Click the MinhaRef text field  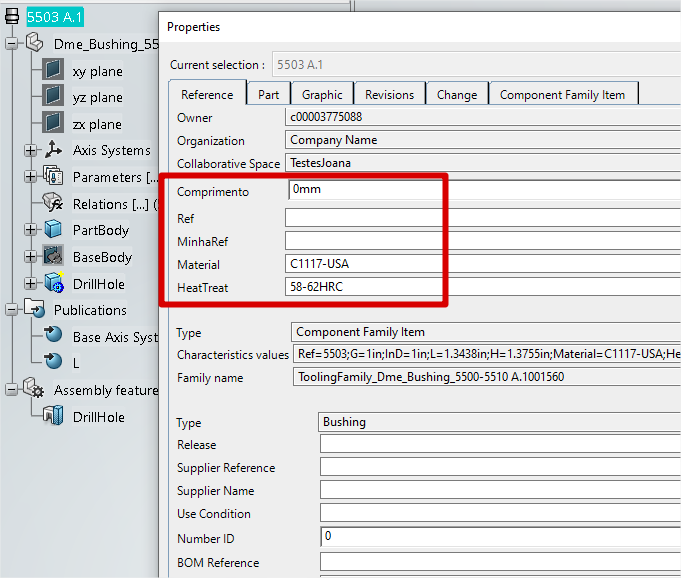[x=480, y=241]
